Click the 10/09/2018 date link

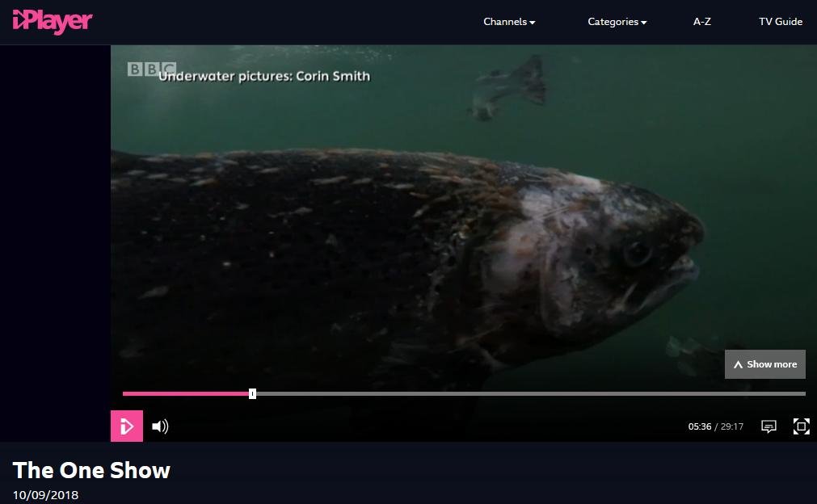click(45, 494)
